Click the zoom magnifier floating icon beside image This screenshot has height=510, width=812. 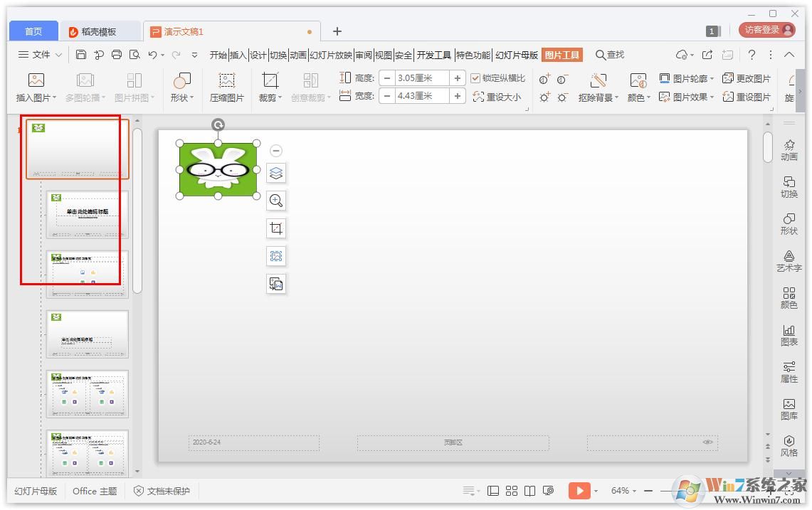tap(276, 201)
